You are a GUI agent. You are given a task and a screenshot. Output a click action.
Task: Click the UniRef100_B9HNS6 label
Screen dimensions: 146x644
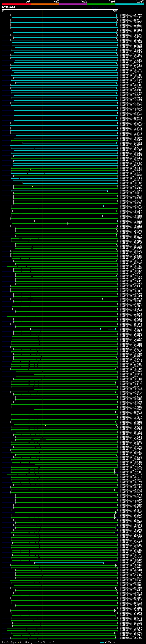[x=131, y=299]
